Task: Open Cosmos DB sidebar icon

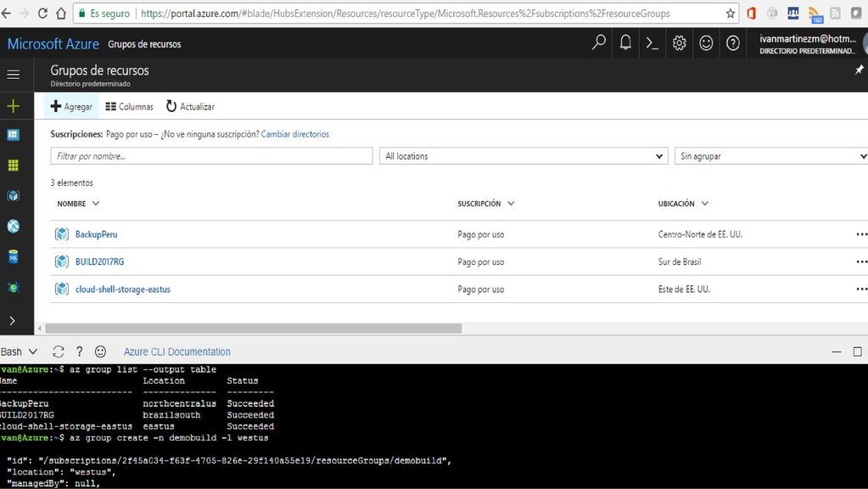Action: 14,287
